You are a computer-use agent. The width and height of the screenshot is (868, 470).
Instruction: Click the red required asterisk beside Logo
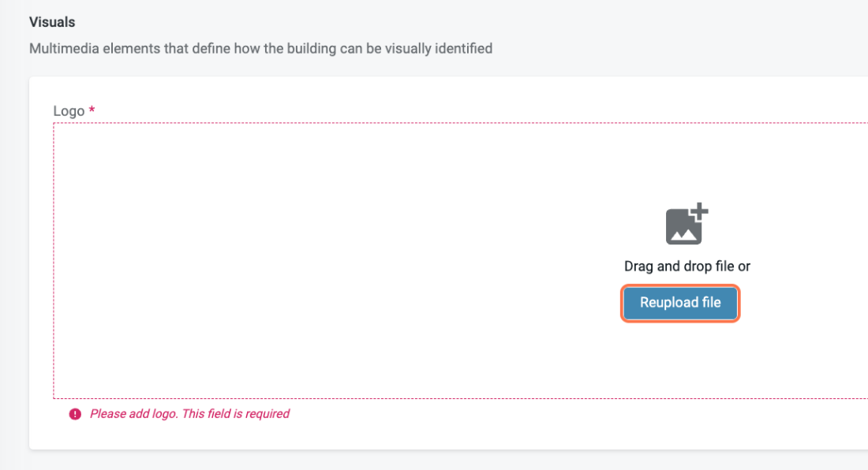pos(92,112)
